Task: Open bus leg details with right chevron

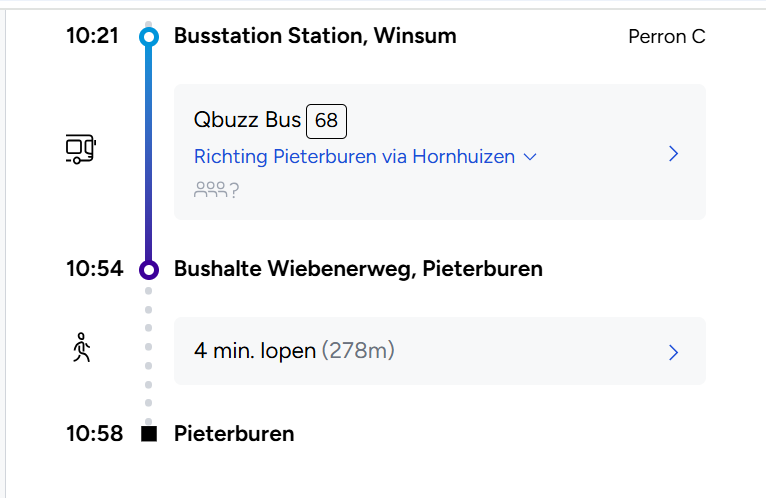Action: (673, 154)
